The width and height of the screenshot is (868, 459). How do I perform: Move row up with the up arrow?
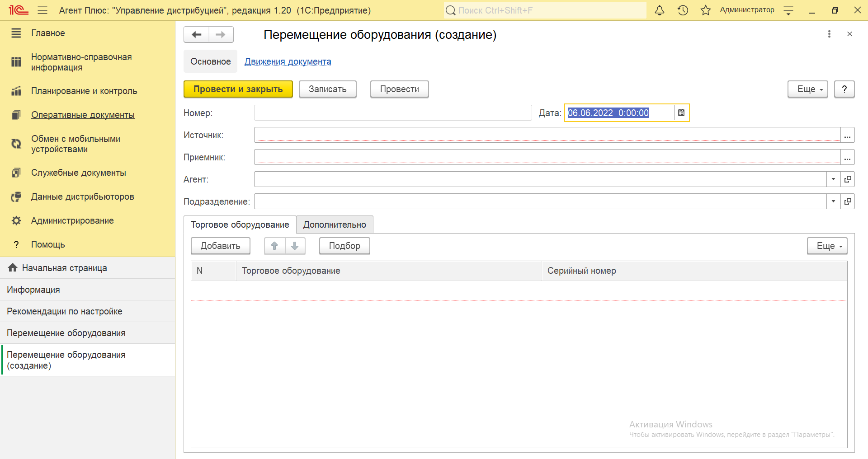(274, 246)
